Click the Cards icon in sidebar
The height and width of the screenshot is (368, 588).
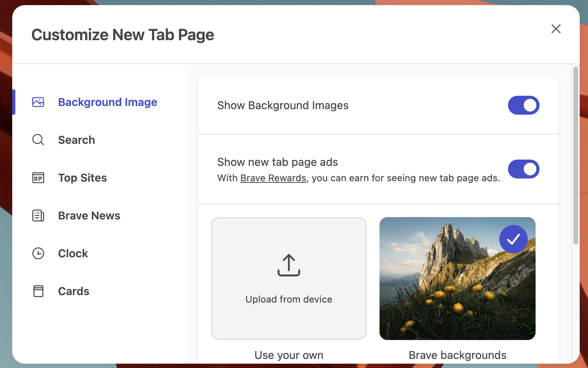pyautogui.click(x=38, y=291)
